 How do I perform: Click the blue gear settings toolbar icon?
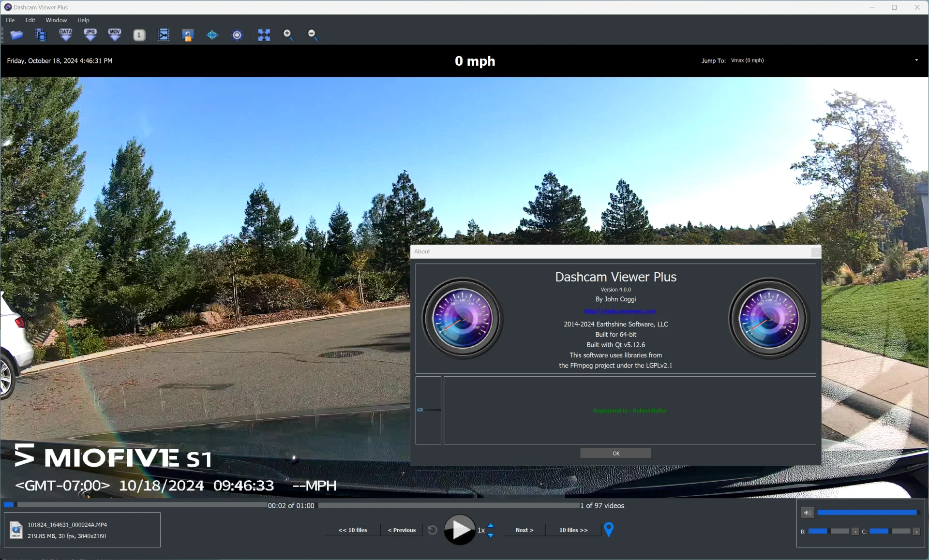coord(237,35)
